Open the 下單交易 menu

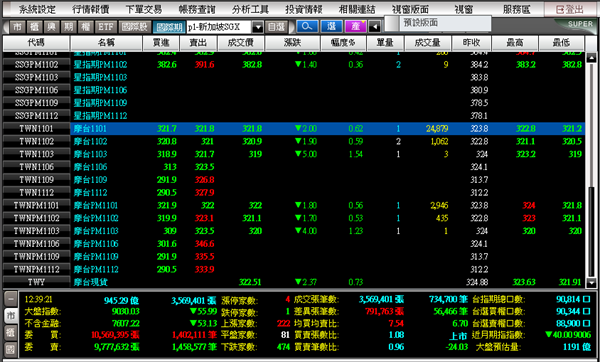click(143, 9)
